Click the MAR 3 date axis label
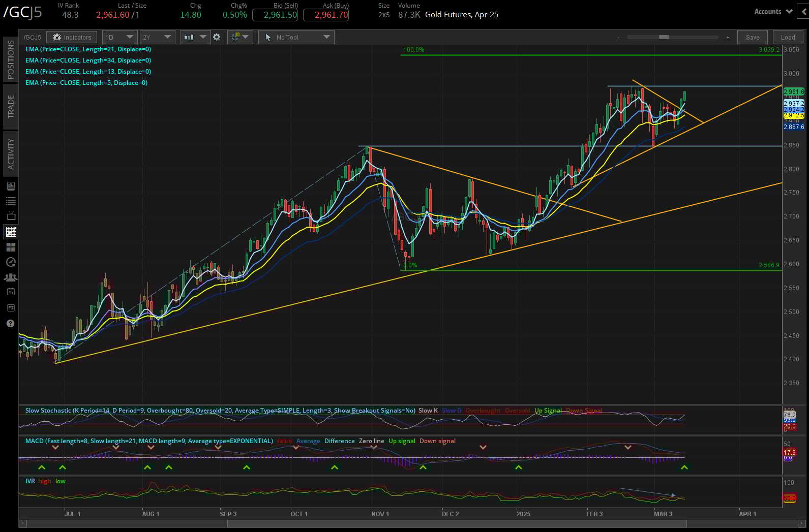Screen dimensions: 809x532 tap(663, 514)
